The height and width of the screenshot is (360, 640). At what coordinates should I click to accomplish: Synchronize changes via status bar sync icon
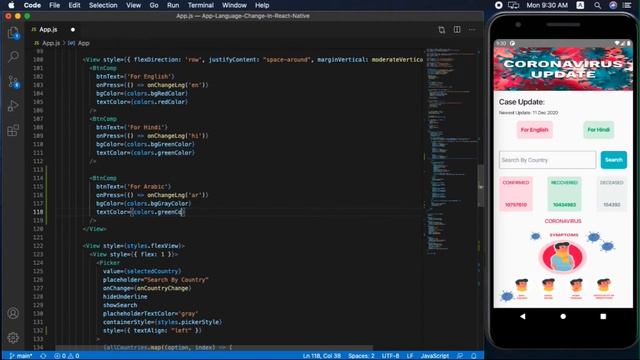(x=43, y=356)
